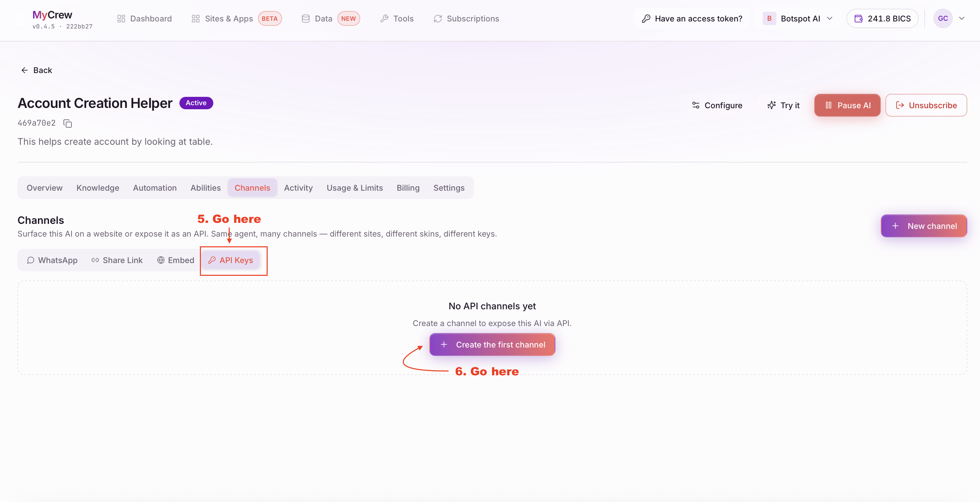Expand the Botspot AI workspace dropdown

coord(798,19)
